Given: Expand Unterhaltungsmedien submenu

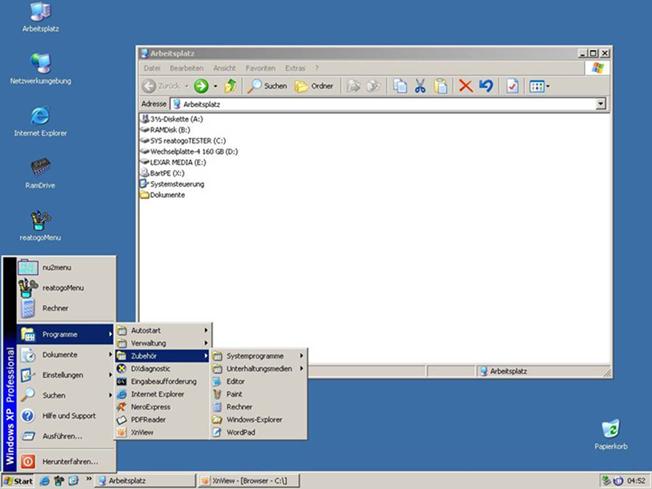Looking at the screenshot, I should pyautogui.click(x=258, y=369).
